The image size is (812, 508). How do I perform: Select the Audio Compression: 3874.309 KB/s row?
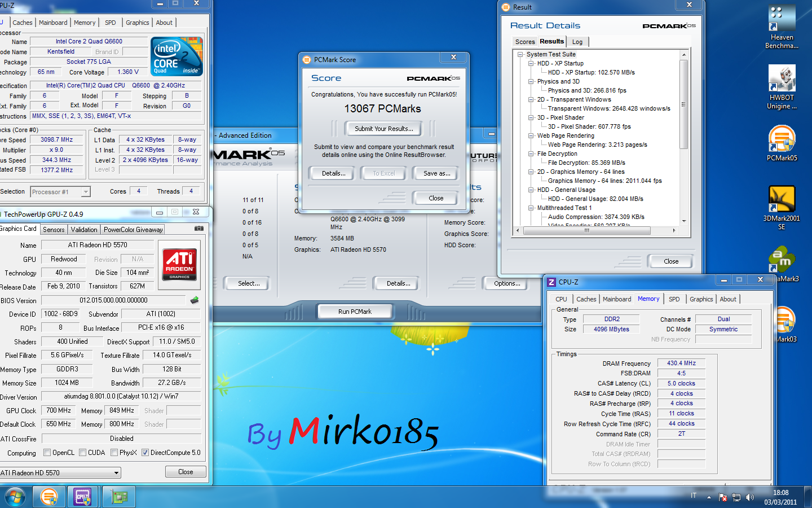(x=596, y=217)
